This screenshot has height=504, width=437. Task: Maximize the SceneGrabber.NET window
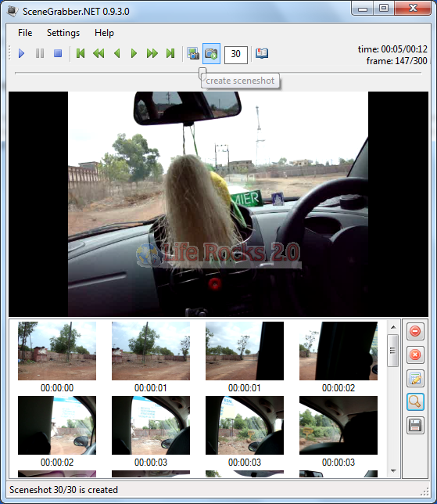point(384,9)
